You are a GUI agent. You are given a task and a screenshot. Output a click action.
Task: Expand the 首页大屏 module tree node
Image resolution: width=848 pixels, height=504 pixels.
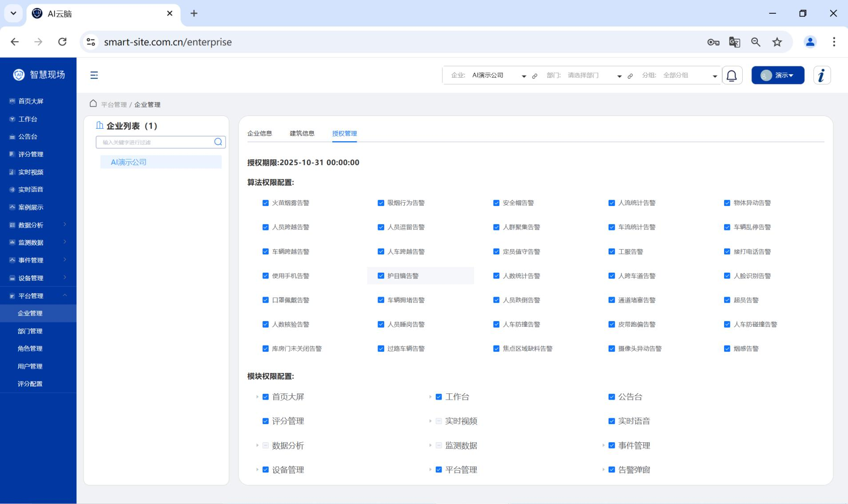257,397
